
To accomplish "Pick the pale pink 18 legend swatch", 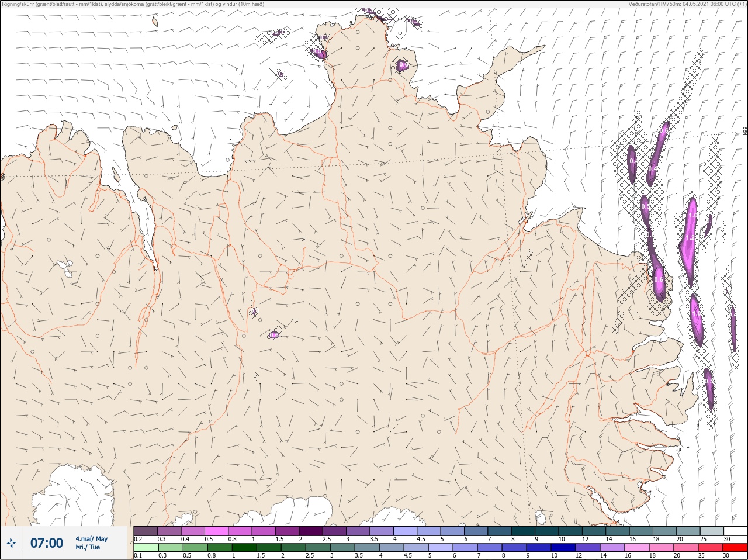I will pos(662,548).
